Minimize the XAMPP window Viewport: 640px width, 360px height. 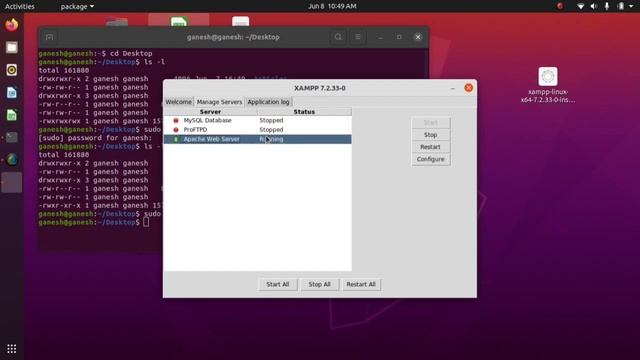(x=453, y=88)
